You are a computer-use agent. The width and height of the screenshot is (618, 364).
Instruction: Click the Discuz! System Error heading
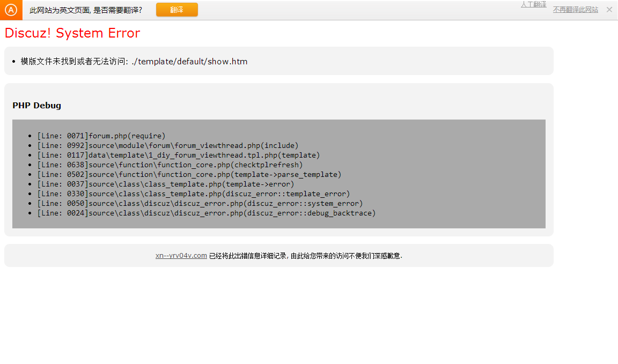point(72,33)
